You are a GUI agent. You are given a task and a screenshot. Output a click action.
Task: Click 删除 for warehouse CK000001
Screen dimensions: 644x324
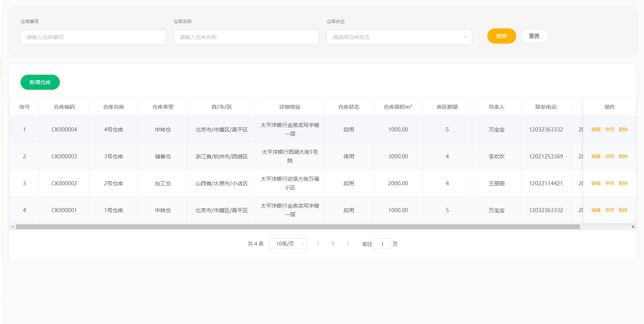coord(623,210)
